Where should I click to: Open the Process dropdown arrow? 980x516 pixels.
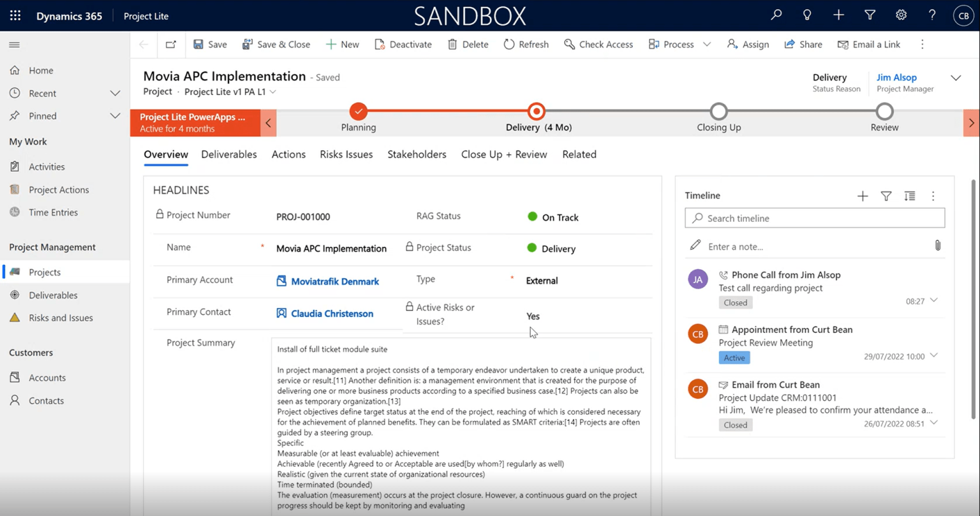coord(707,45)
